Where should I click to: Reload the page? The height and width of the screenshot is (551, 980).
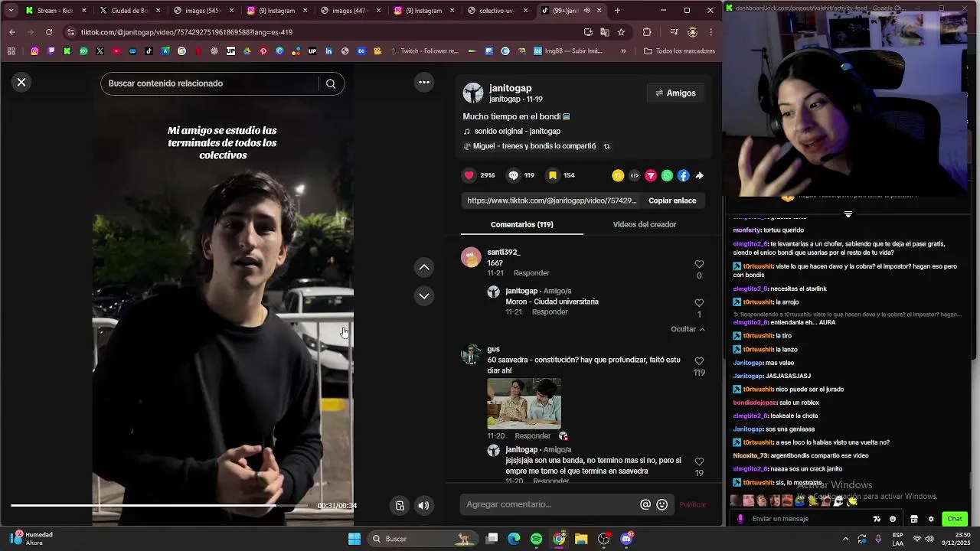49,32
